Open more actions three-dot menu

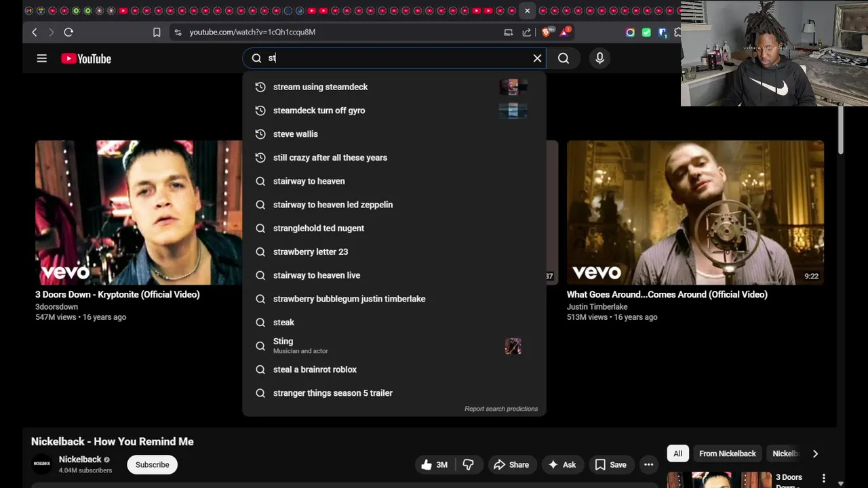click(648, 465)
